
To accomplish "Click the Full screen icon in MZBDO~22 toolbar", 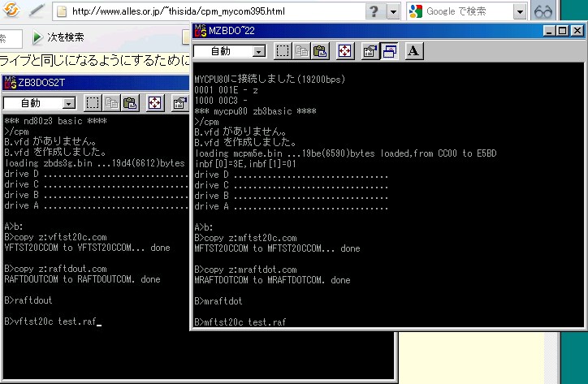I will pyautogui.click(x=345, y=51).
